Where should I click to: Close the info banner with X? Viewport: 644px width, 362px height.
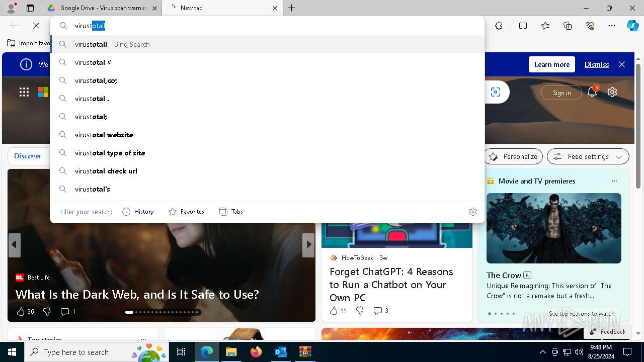tap(622, 64)
